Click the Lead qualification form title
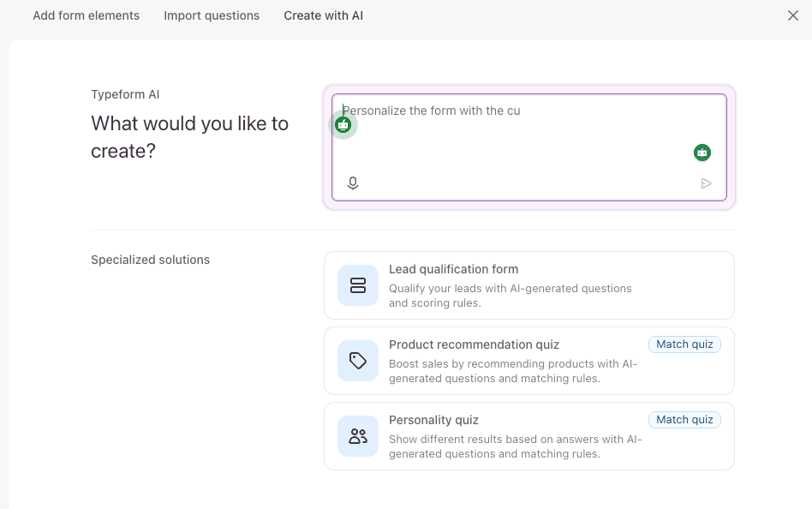Screen dimensions: 812x509 pos(453,269)
